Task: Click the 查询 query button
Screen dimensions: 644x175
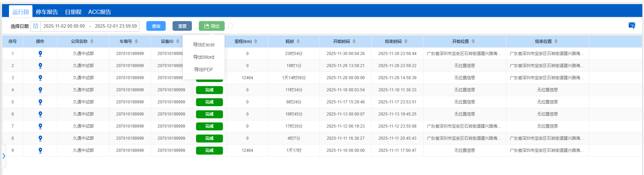Action: (x=156, y=26)
